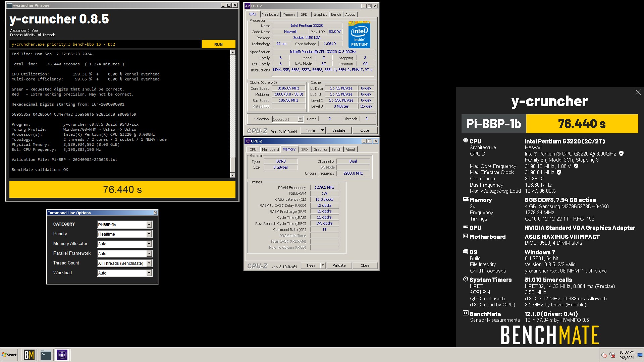This screenshot has width=644, height=362.
Task: Click the OS Windows icon in BenchMate
Action: pos(465,252)
